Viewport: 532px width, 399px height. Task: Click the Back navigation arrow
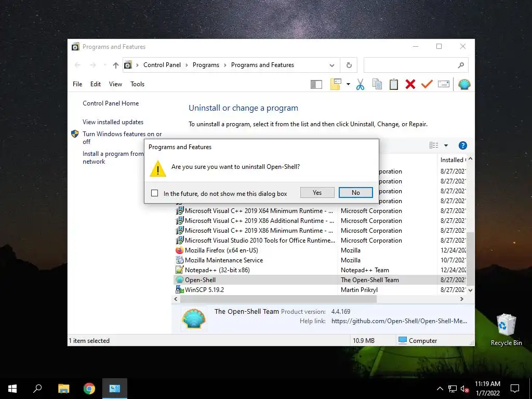(x=77, y=65)
